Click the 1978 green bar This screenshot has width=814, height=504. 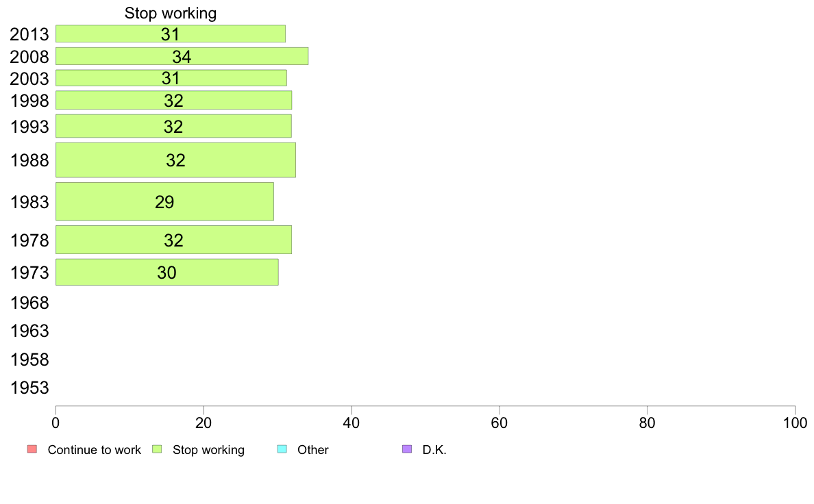[174, 240]
